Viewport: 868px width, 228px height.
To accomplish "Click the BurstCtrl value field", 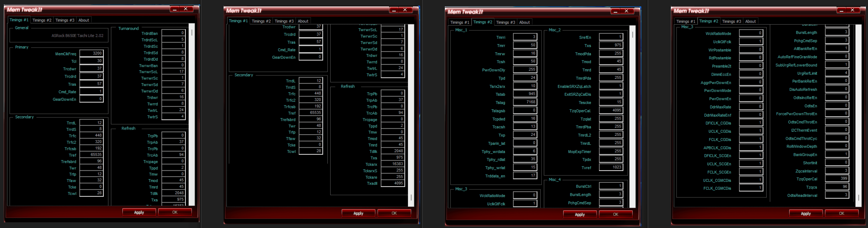I will click(611, 186).
